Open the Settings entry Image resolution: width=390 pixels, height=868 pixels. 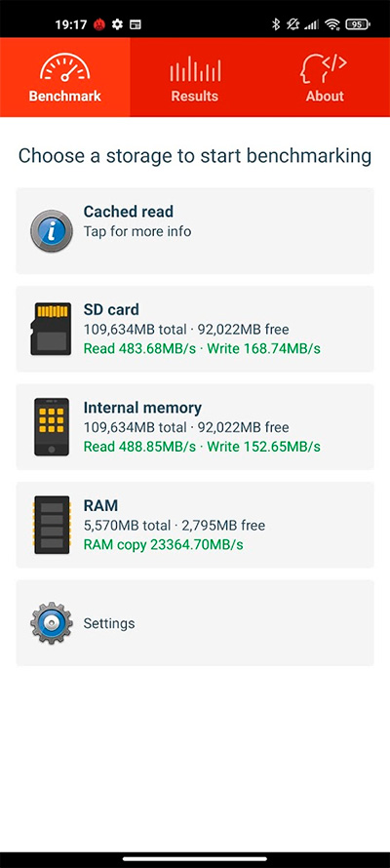[195, 623]
